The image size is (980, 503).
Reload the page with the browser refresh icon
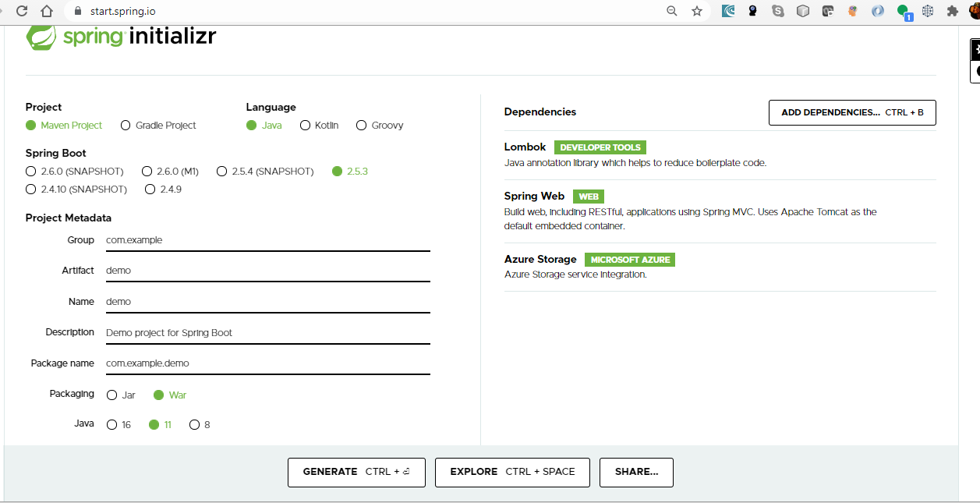(x=22, y=11)
